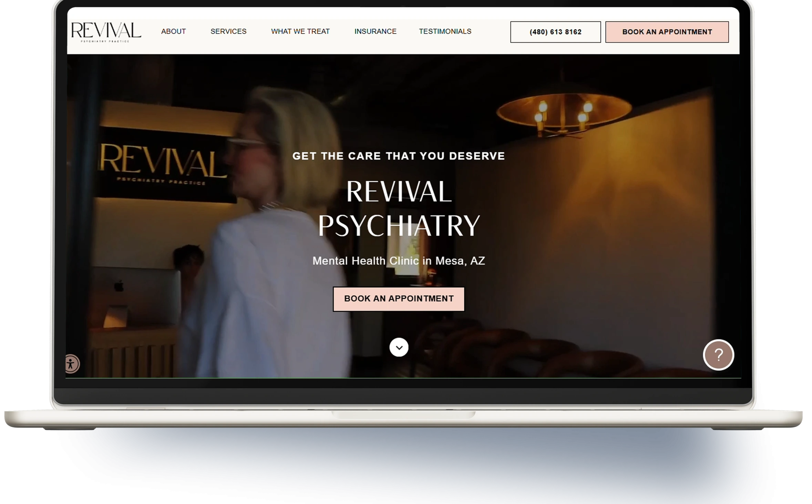Click the Revival Psychiatry Practice logo
Image resolution: width=812 pixels, height=504 pixels.
pos(106,32)
